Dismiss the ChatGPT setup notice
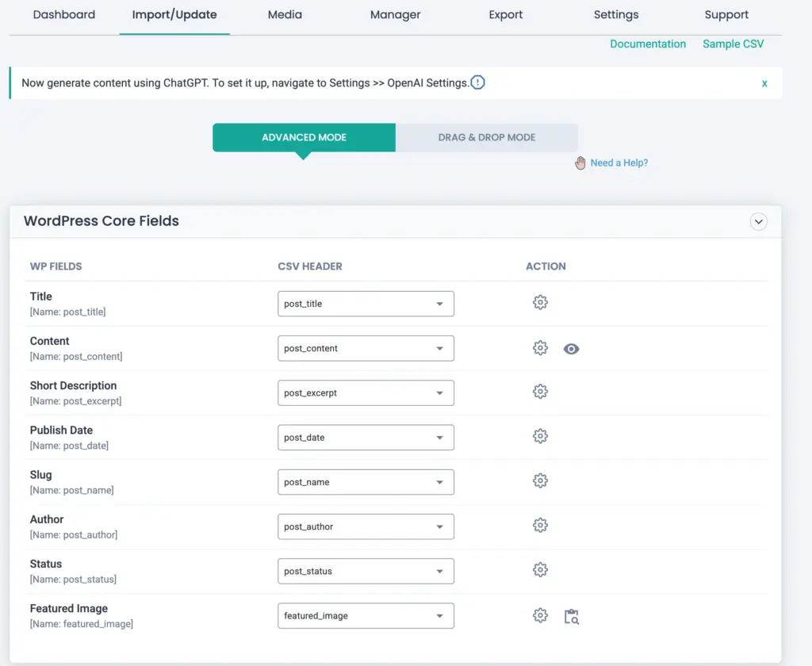The height and width of the screenshot is (666, 812). tap(764, 82)
